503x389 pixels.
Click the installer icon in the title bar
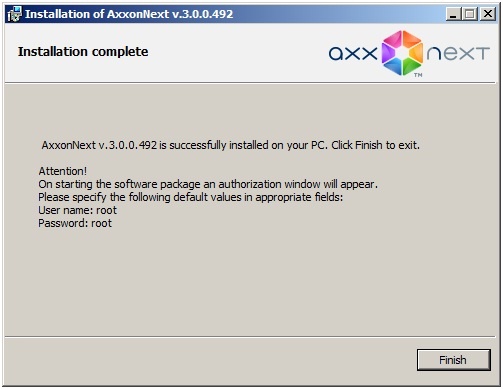(14, 14)
